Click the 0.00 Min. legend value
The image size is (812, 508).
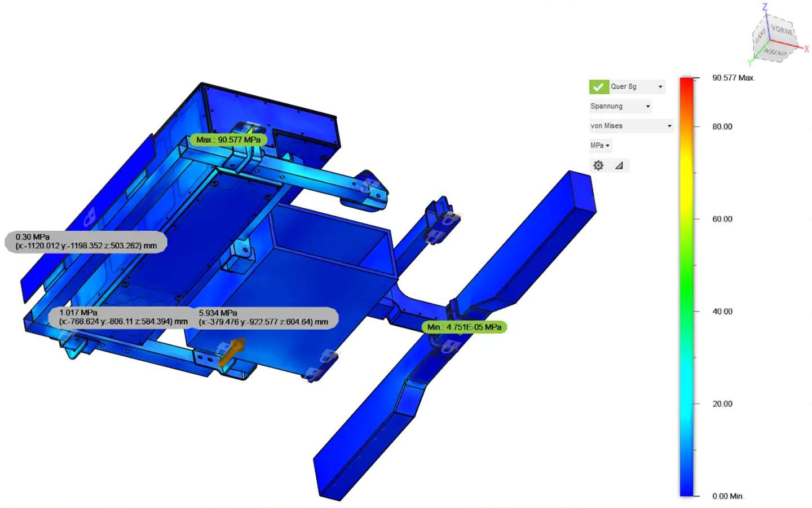[727, 496]
